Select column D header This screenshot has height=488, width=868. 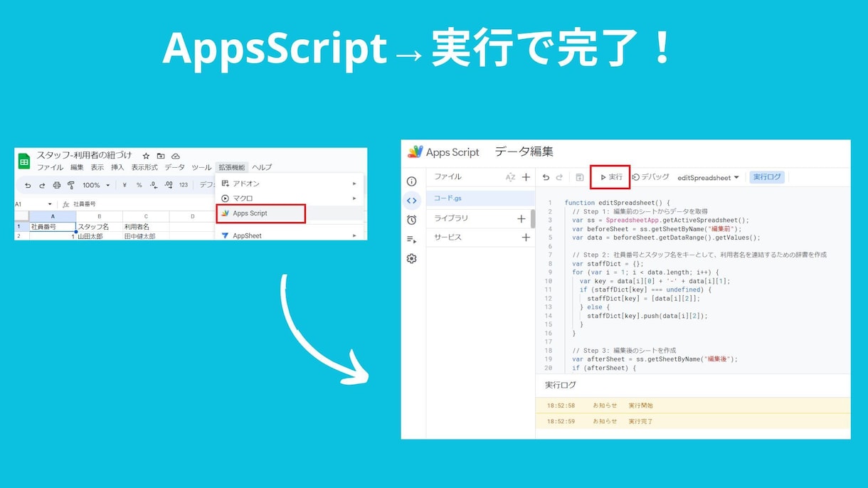tap(192, 216)
